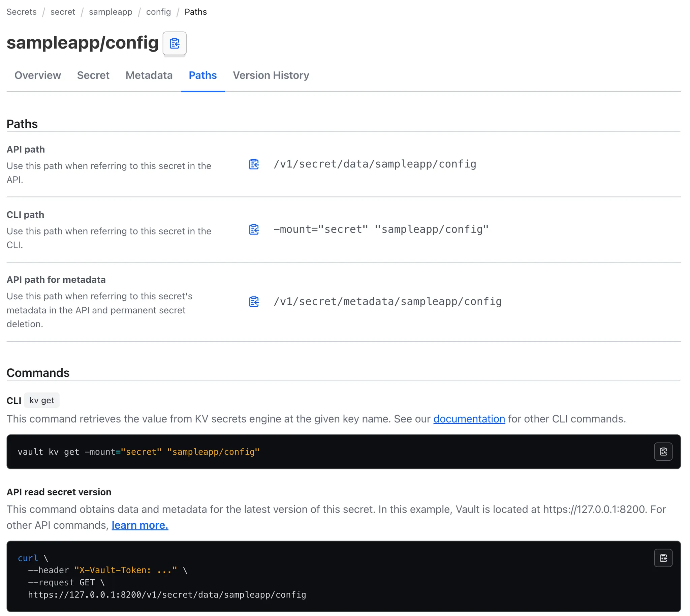Image resolution: width=690 pixels, height=616 pixels.
Task: Open sampleapp breadcrumb link
Action: point(110,12)
